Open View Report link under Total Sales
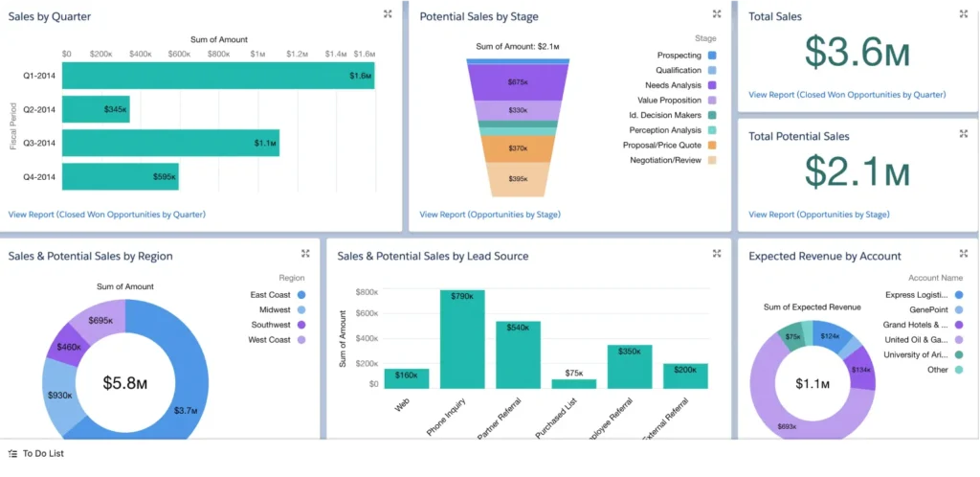 point(847,95)
